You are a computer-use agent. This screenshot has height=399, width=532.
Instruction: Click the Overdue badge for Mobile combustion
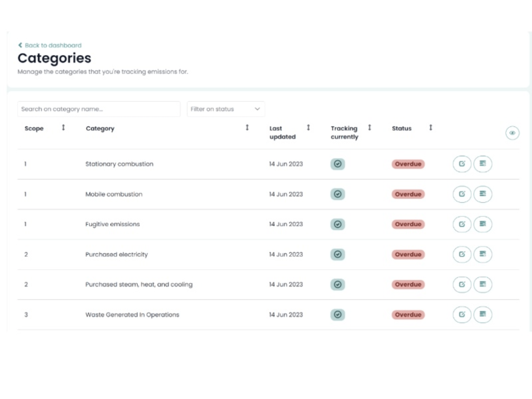coord(408,194)
